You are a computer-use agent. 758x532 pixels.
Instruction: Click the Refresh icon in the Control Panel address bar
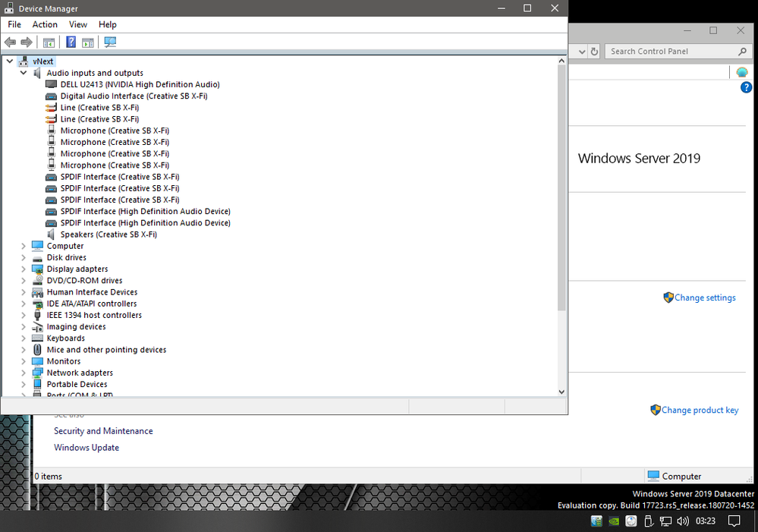[x=595, y=52]
